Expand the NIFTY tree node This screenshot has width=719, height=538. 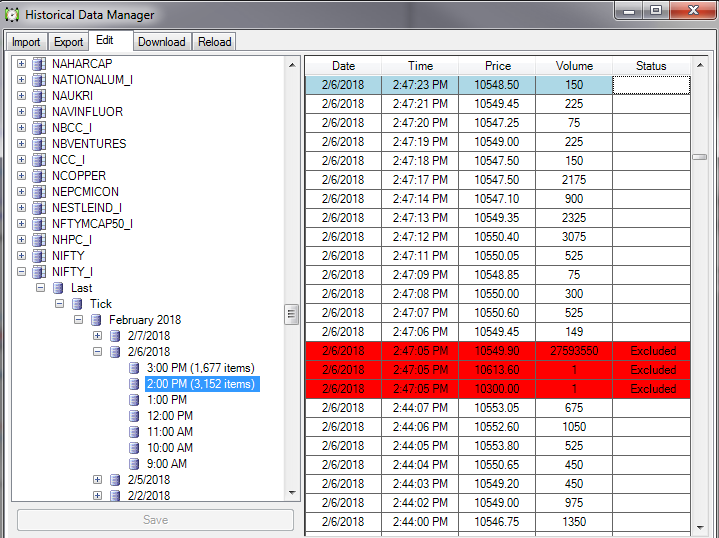(22, 256)
